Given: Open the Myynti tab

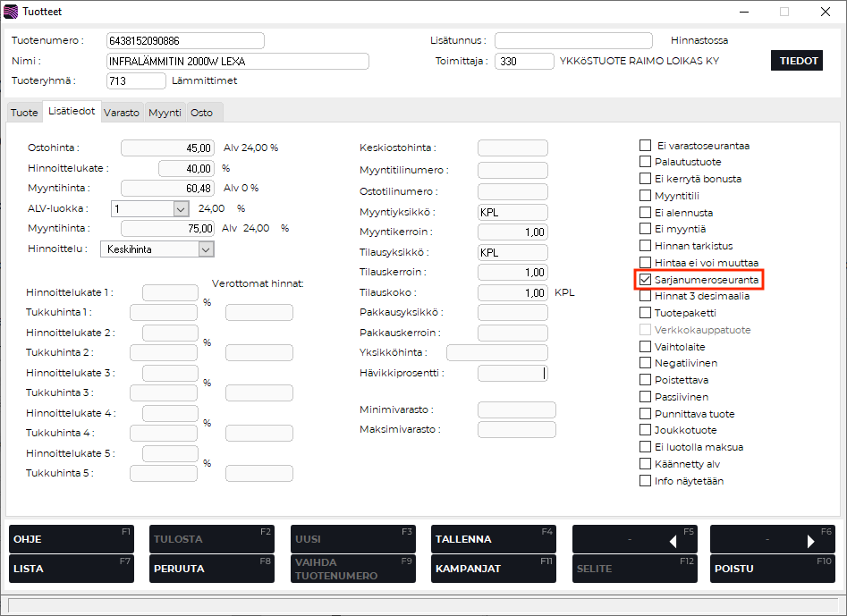Looking at the screenshot, I should [165, 113].
